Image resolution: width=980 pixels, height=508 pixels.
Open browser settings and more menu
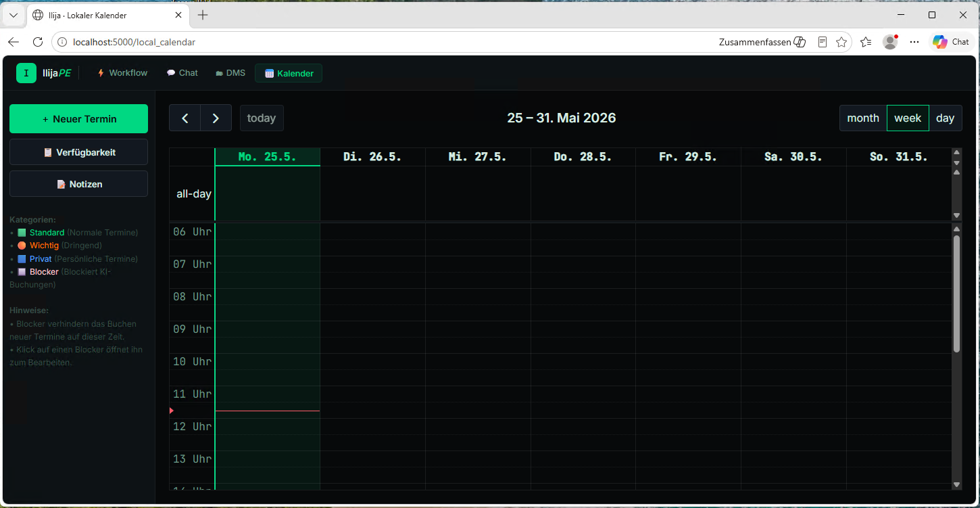914,42
